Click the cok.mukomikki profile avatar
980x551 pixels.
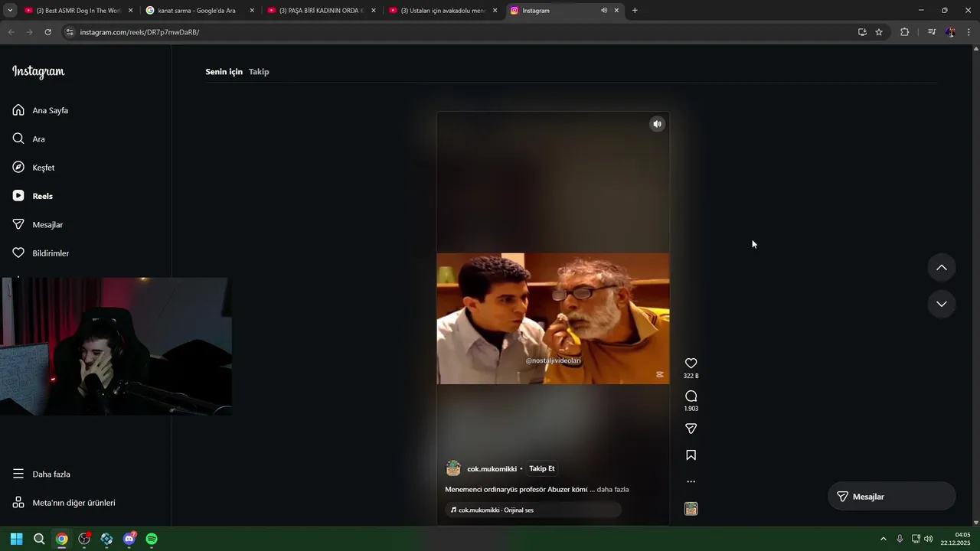point(453,468)
